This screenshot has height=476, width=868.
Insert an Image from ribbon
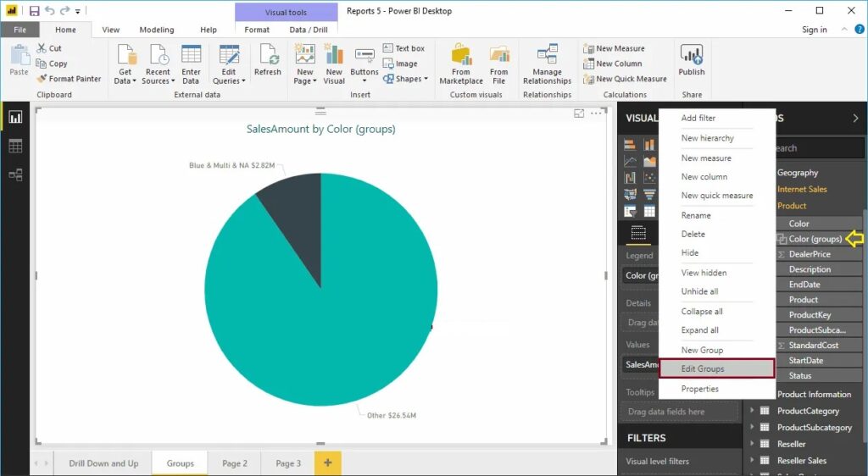(x=400, y=64)
